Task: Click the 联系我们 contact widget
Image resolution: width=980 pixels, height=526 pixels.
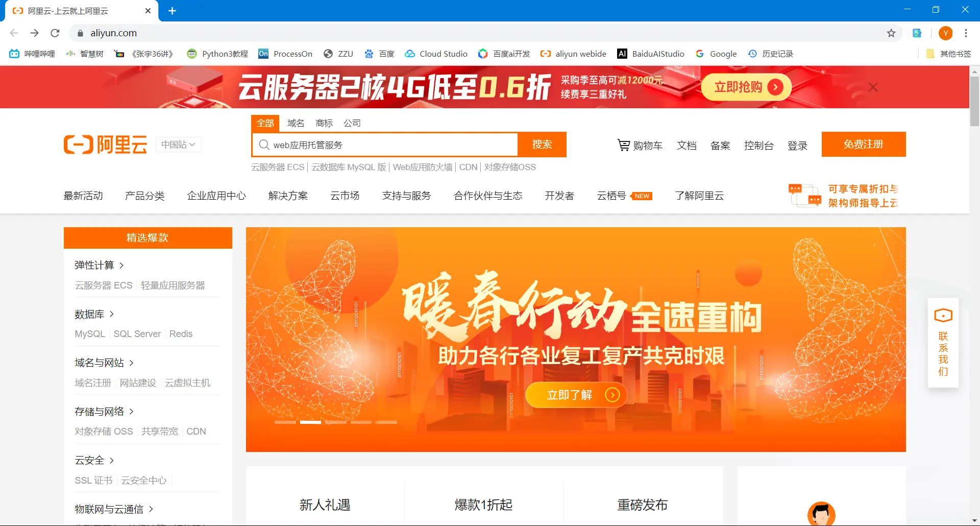Action: 943,343
